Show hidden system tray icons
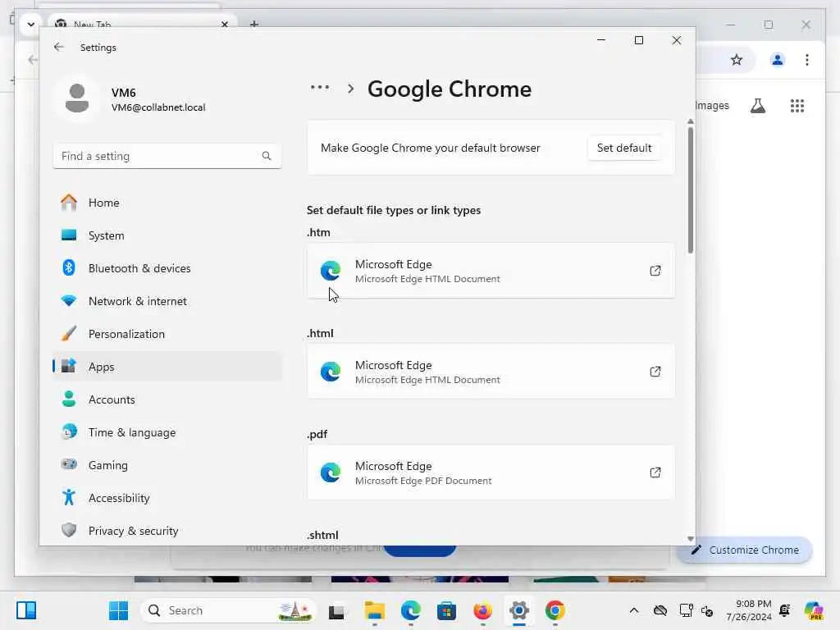Image resolution: width=840 pixels, height=630 pixels. point(634,610)
